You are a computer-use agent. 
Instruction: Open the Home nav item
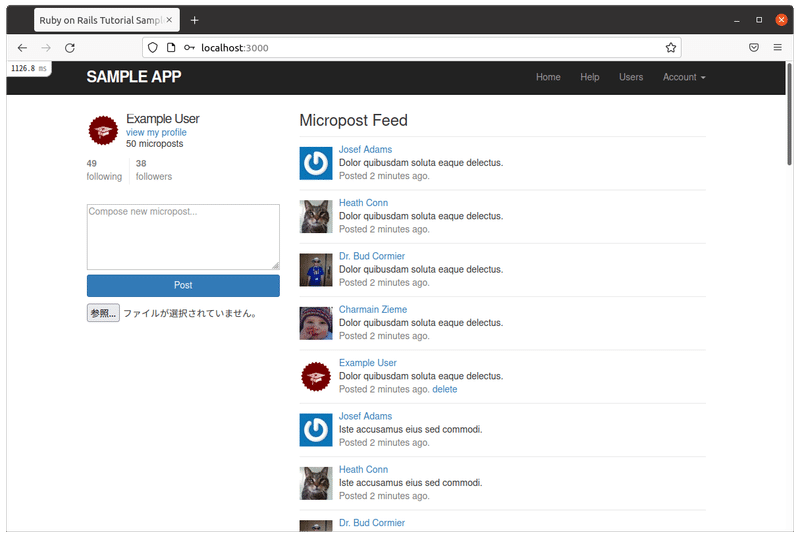548,77
